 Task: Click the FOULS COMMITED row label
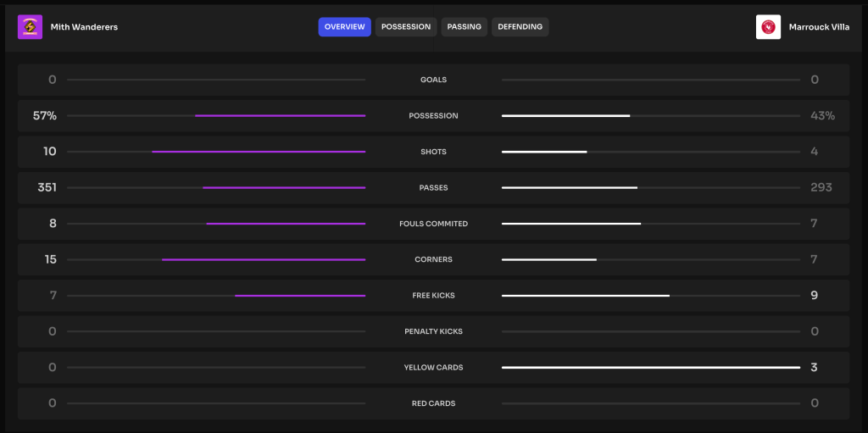pyautogui.click(x=433, y=224)
